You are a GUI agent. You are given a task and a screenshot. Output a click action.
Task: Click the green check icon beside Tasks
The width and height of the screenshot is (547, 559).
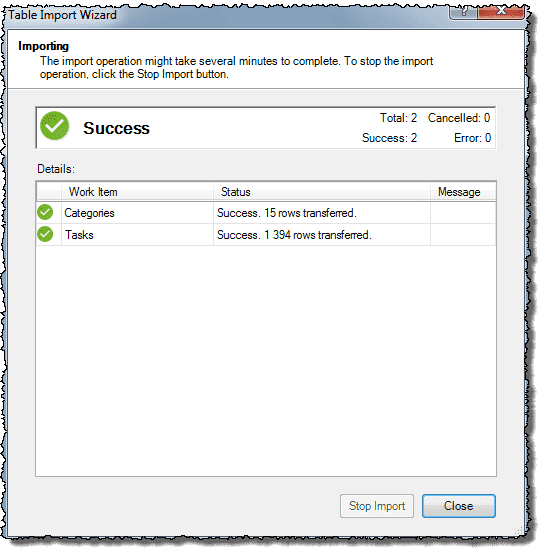click(45, 235)
